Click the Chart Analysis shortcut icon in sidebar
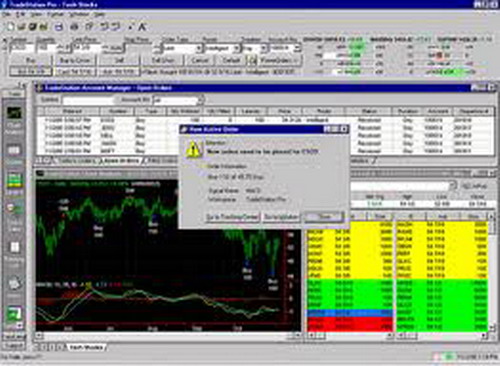This screenshot has height=366, width=500. 14,113
